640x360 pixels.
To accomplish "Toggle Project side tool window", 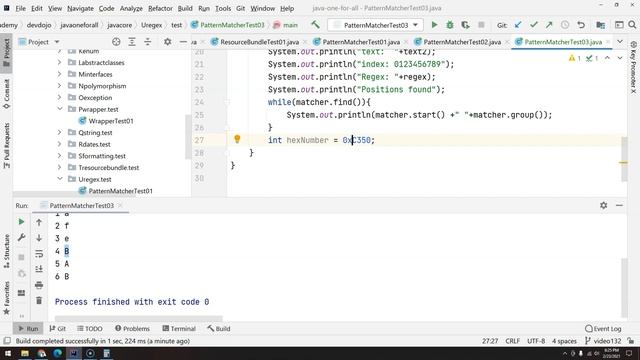I will pyautogui.click(x=7, y=54).
